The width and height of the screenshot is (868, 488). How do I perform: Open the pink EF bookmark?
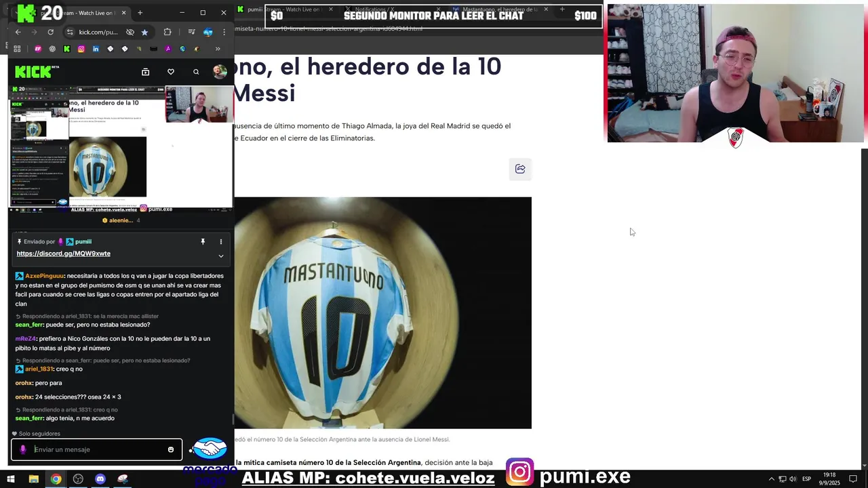click(38, 49)
